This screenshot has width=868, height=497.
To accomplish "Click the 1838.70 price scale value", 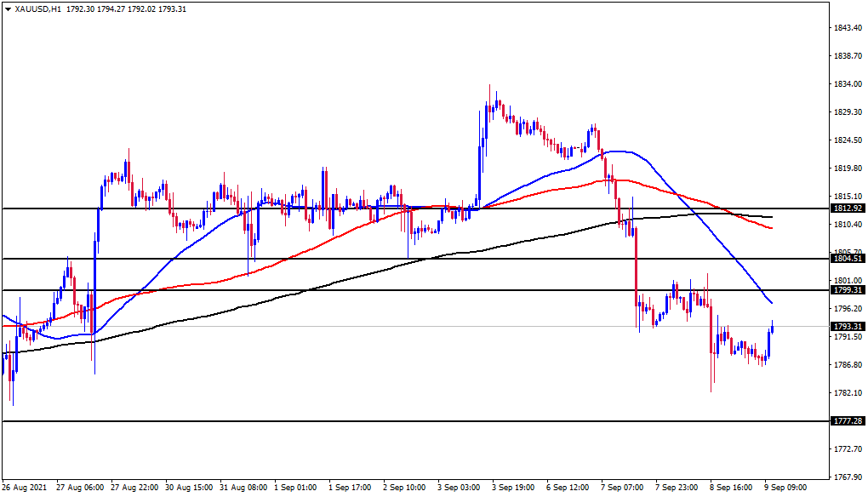I will pyautogui.click(x=848, y=56).
